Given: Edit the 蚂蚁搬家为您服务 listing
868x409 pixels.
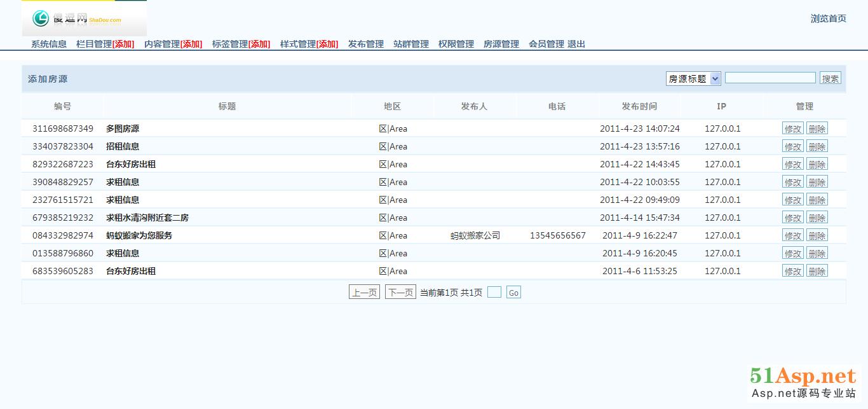Looking at the screenshot, I should [792, 235].
